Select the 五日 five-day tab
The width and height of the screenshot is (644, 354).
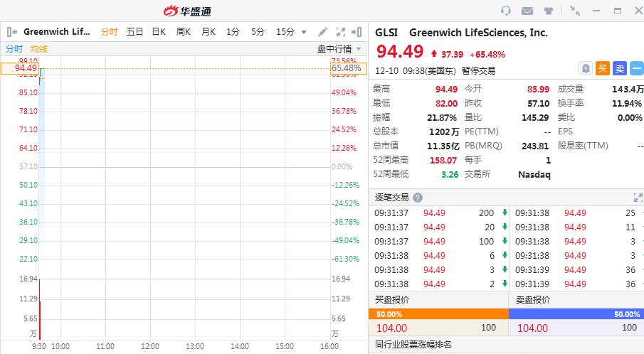tap(134, 32)
